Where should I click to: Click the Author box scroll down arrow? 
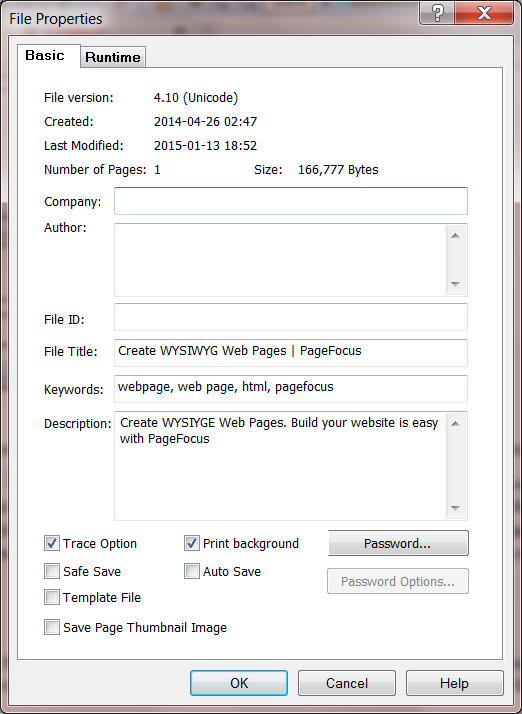455,284
